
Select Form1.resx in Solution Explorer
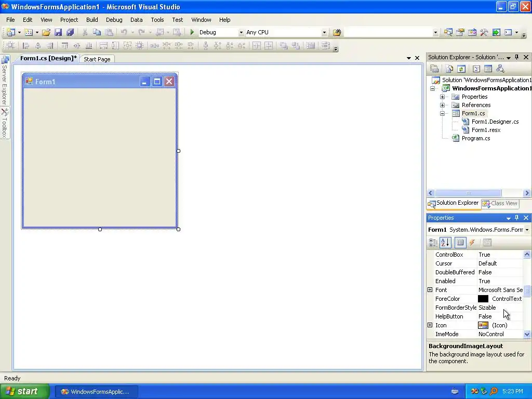486,130
